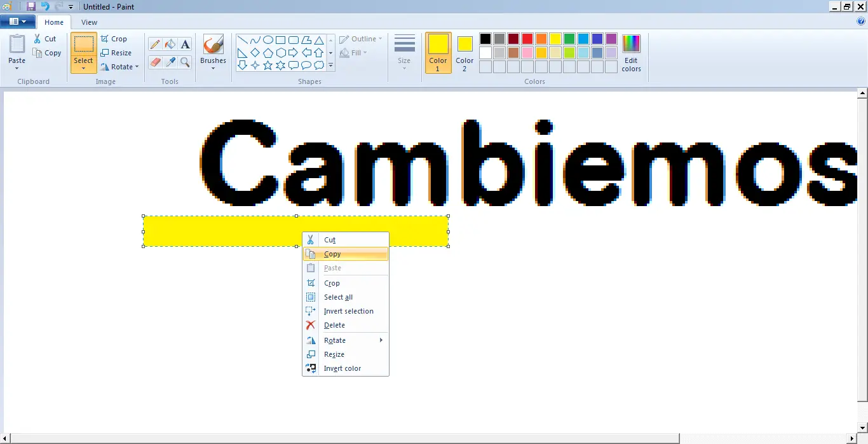Click the vertical scrollbar down arrow
868x444 pixels.
[x=862, y=427]
